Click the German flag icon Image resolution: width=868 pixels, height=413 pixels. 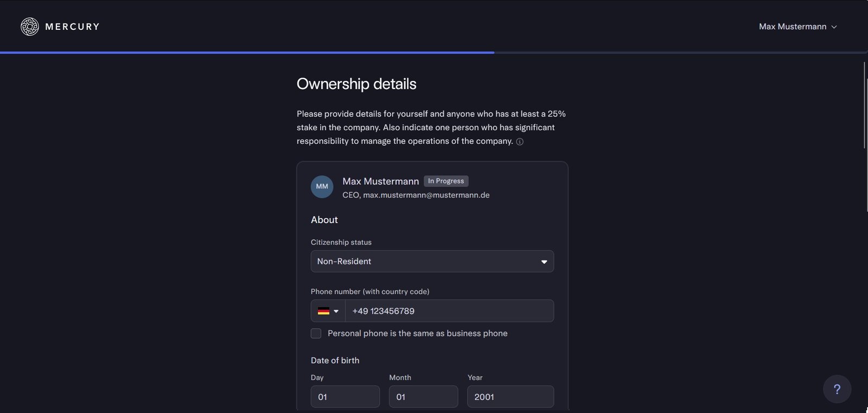pos(323,311)
